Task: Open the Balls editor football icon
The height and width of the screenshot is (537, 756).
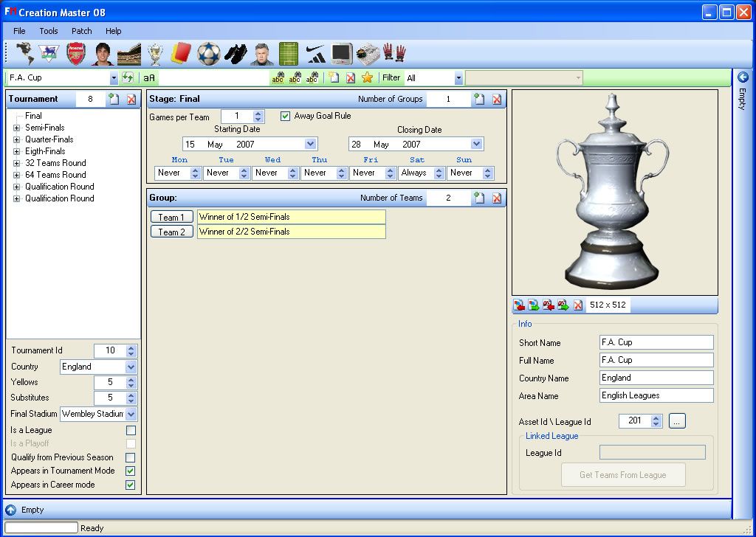Action: click(x=209, y=53)
